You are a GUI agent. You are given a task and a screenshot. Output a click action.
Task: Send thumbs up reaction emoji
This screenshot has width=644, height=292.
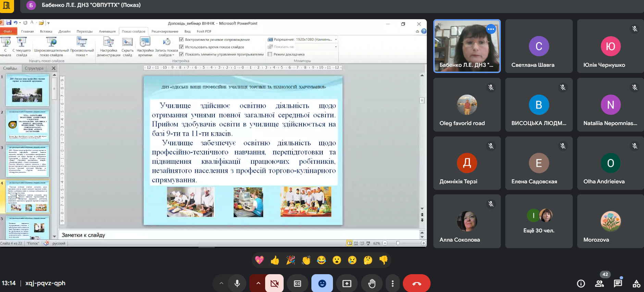coord(275,260)
